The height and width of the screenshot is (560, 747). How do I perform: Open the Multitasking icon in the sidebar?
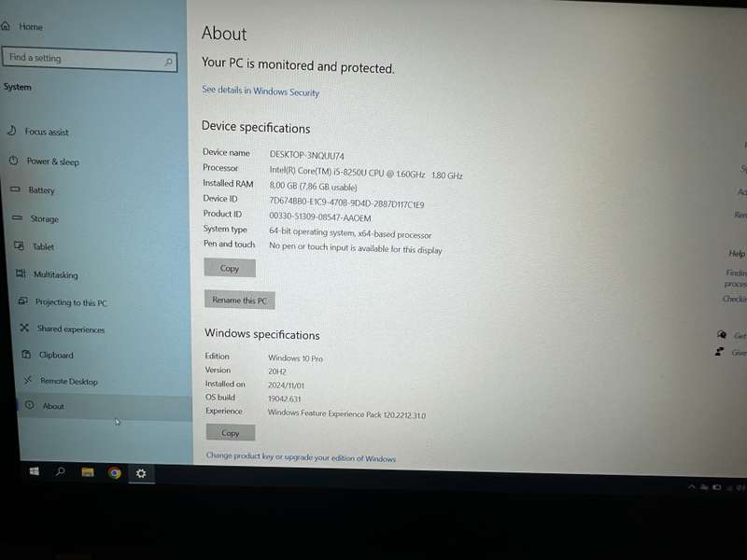click(21, 273)
